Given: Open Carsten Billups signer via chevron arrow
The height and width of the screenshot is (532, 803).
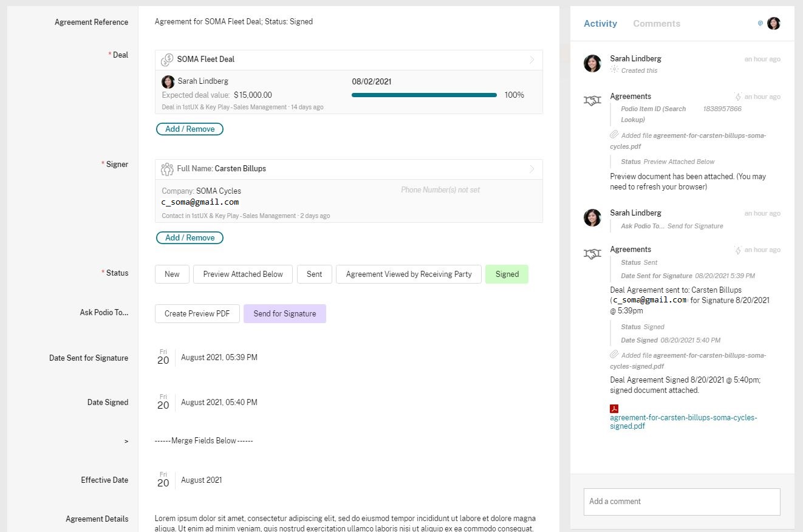Looking at the screenshot, I should (532, 169).
